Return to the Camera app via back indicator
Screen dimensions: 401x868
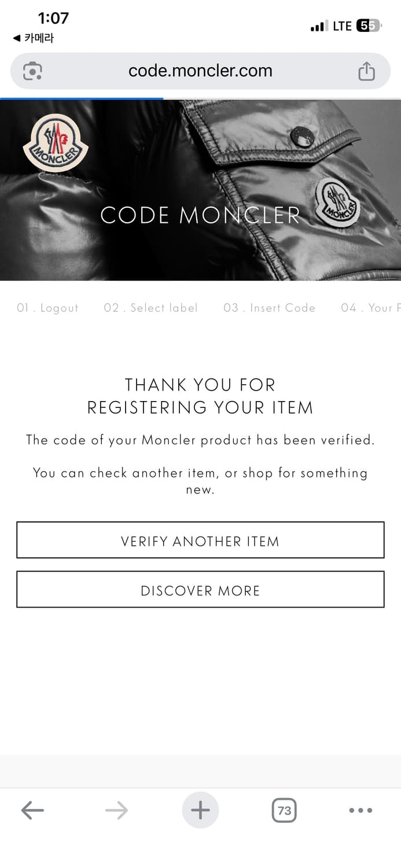[34, 38]
